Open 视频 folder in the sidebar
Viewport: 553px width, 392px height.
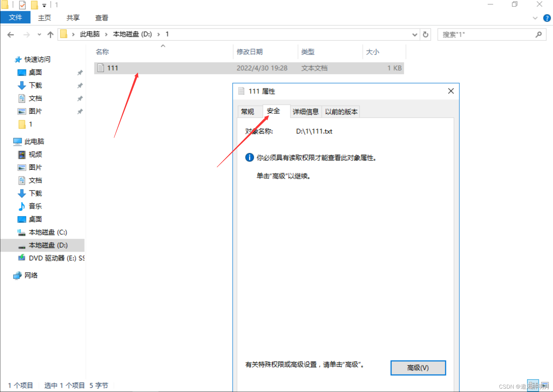pos(35,154)
